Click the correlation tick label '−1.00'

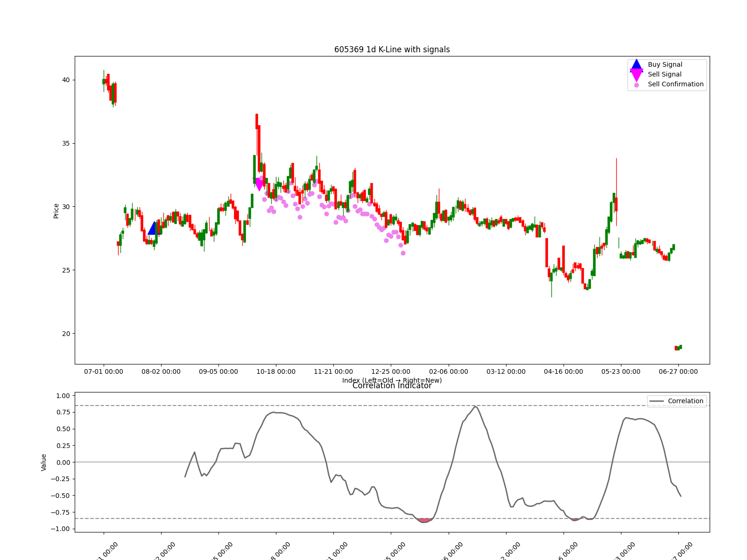coord(60,529)
